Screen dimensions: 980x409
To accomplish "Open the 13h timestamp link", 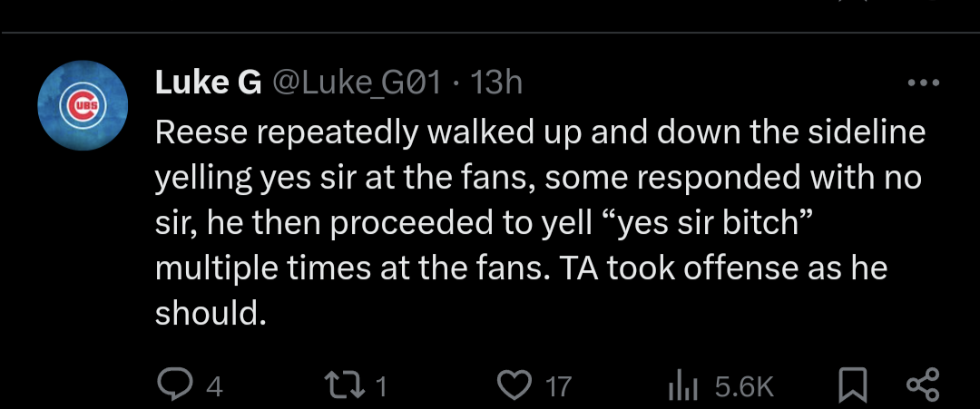I will coord(498,83).
